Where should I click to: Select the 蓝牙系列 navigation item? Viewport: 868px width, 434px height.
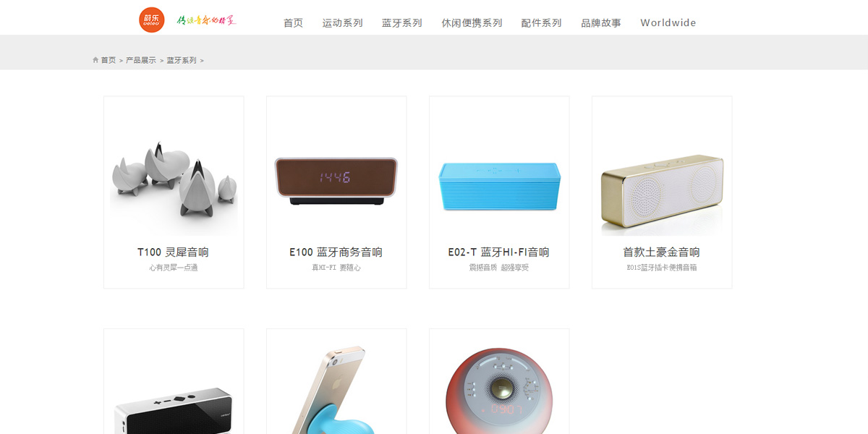[402, 22]
